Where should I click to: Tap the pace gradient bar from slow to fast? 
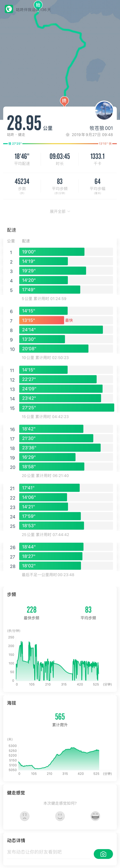coord(60,143)
